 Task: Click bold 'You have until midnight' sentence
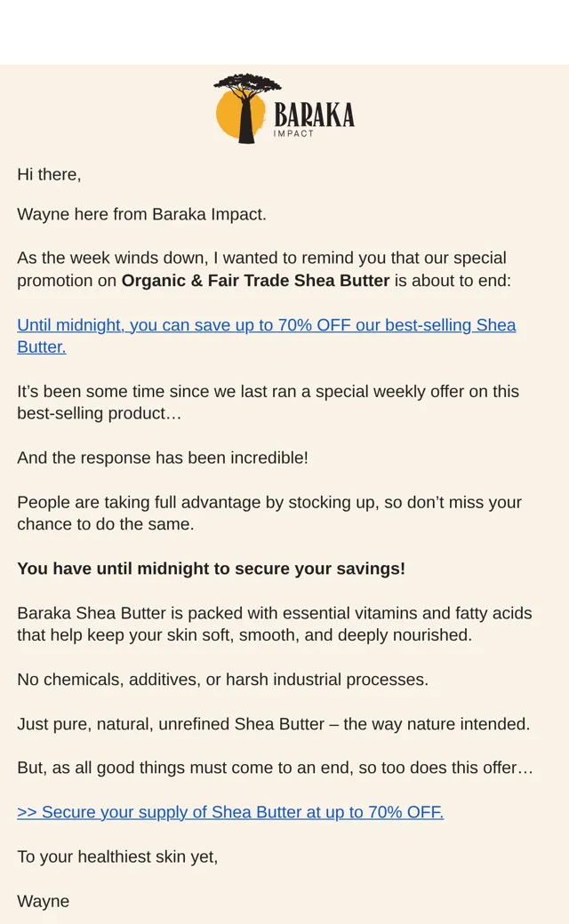tap(211, 569)
